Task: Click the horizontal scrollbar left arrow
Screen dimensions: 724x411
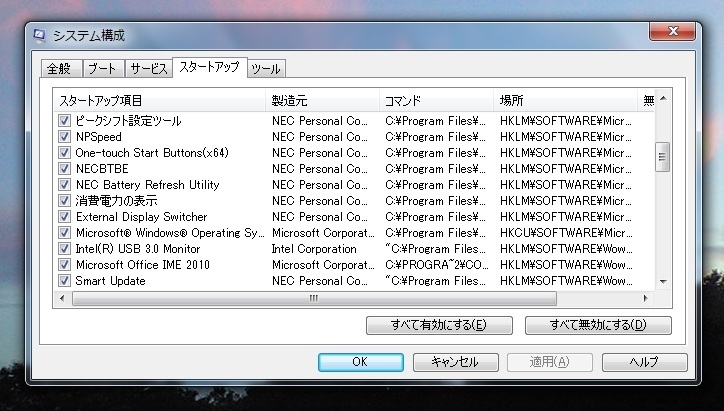Action: pyautogui.click(x=62, y=298)
